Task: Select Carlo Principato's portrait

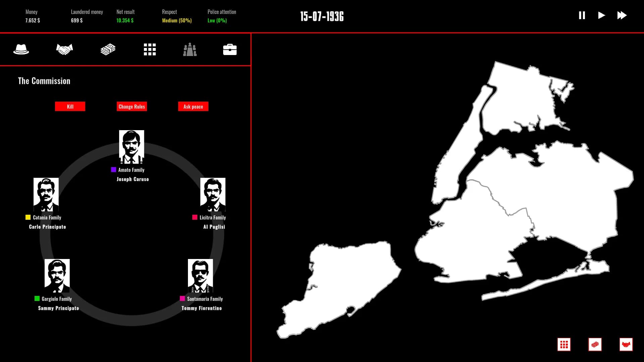Action: (46, 195)
